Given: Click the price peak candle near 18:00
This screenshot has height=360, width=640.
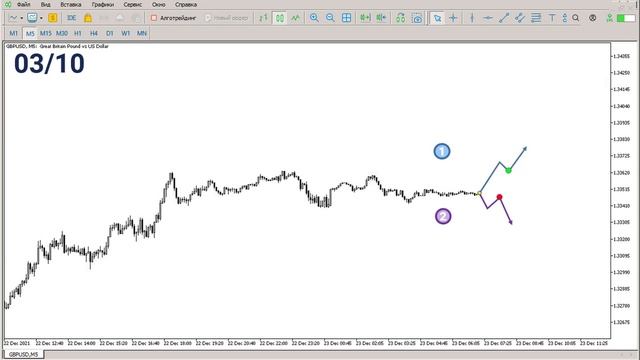Looking at the screenshot, I should 171,176.
